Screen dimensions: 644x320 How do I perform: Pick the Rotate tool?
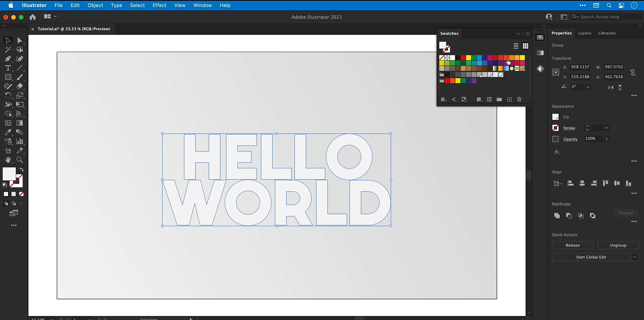tap(8, 95)
